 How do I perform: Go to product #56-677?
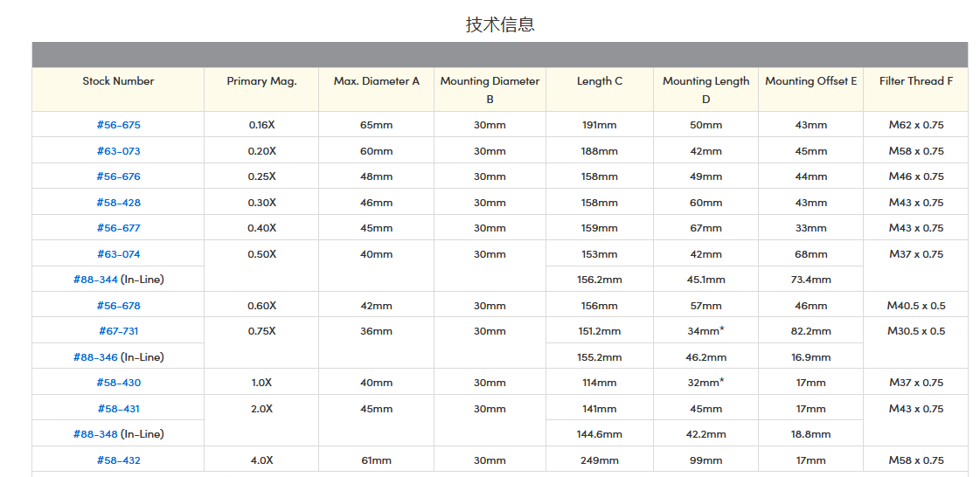[x=118, y=228]
